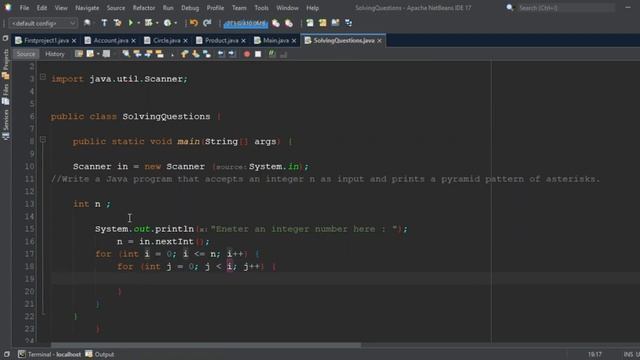Click the red Start Macro Recording icon
640x360 pixels.
pyautogui.click(x=247, y=54)
